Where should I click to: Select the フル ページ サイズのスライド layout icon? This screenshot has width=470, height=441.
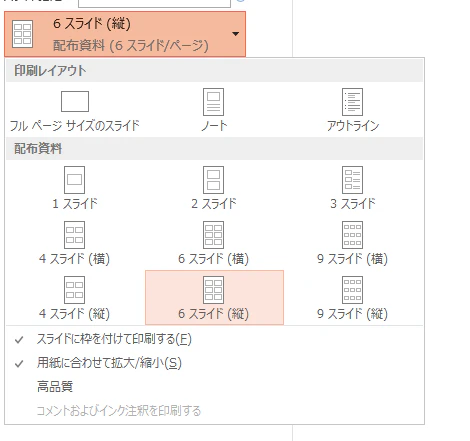[x=75, y=101]
